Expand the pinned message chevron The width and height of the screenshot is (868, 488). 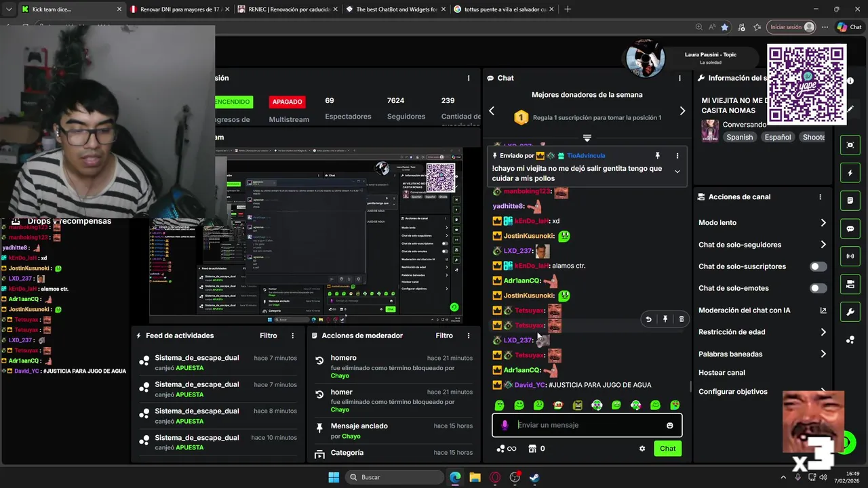(x=677, y=171)
